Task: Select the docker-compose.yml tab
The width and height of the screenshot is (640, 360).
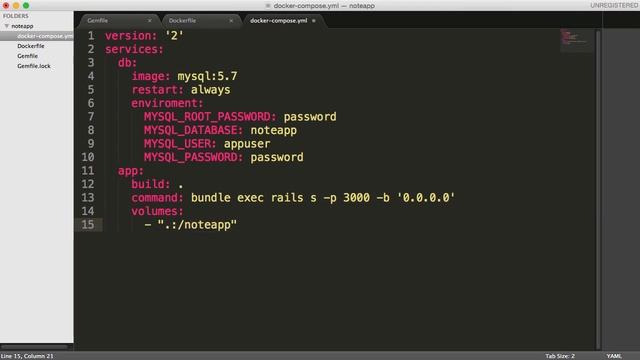Action: tap(279, 20)
